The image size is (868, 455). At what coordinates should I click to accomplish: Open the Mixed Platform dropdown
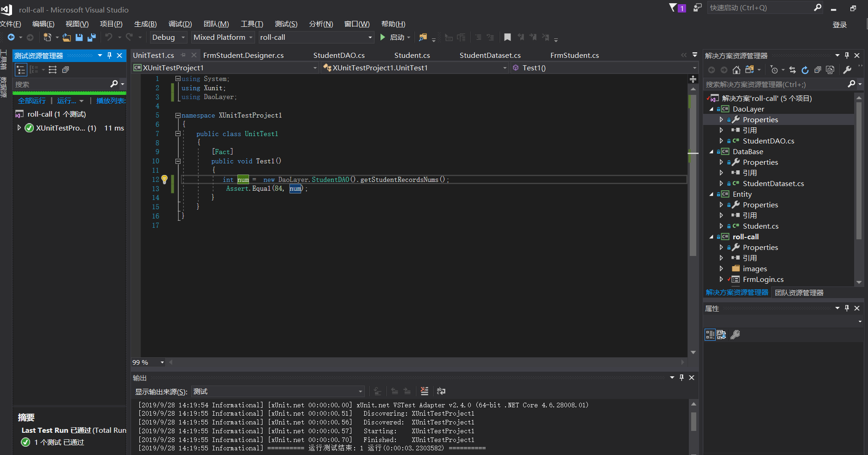pos(223,37)
